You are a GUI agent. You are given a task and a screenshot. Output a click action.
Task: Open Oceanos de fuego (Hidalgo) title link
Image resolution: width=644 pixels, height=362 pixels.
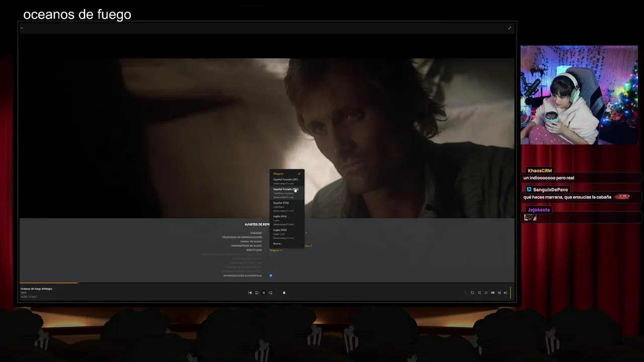[36, 289]
